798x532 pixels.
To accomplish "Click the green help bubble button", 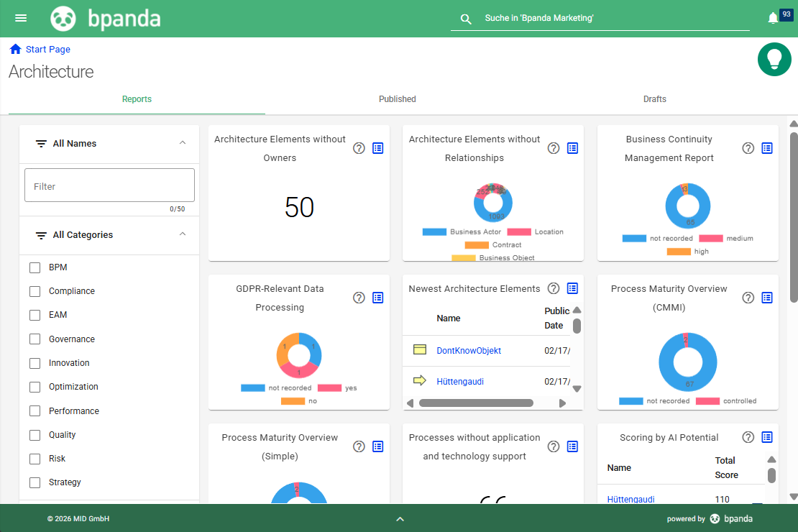I will click(774, 59).
